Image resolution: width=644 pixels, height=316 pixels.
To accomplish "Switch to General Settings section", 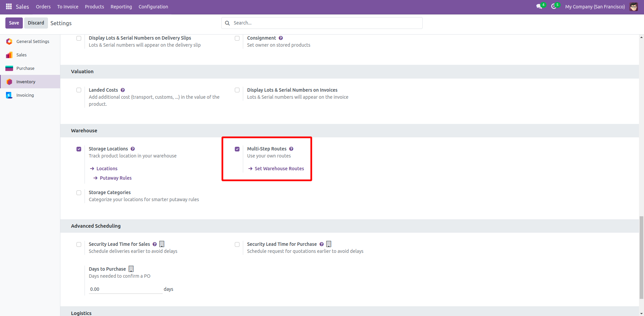I will [x=33, y=42].
